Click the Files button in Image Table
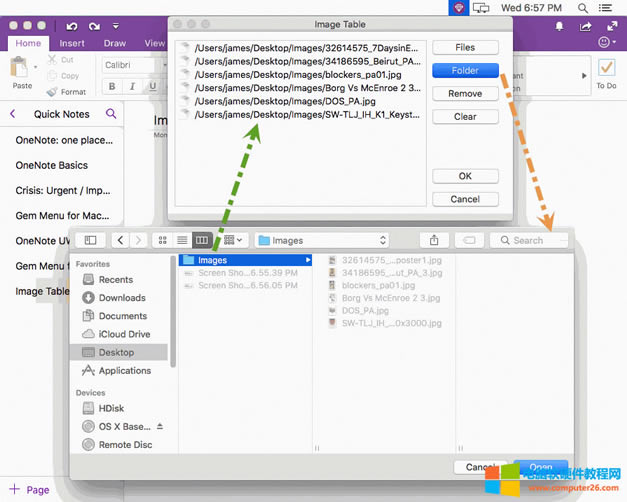The height and width of the screenshot is (502, 627). 465,48
